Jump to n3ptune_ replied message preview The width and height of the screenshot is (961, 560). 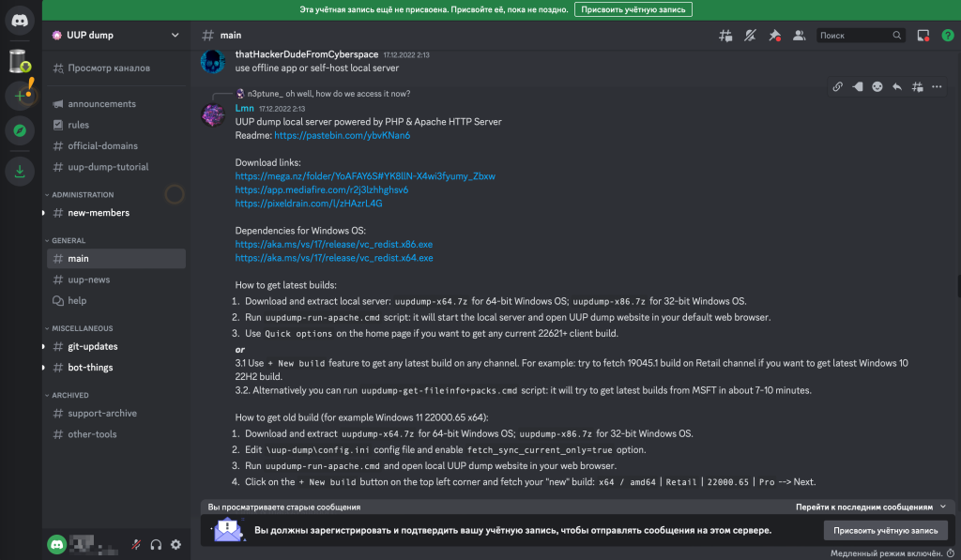tap(323, 94)
